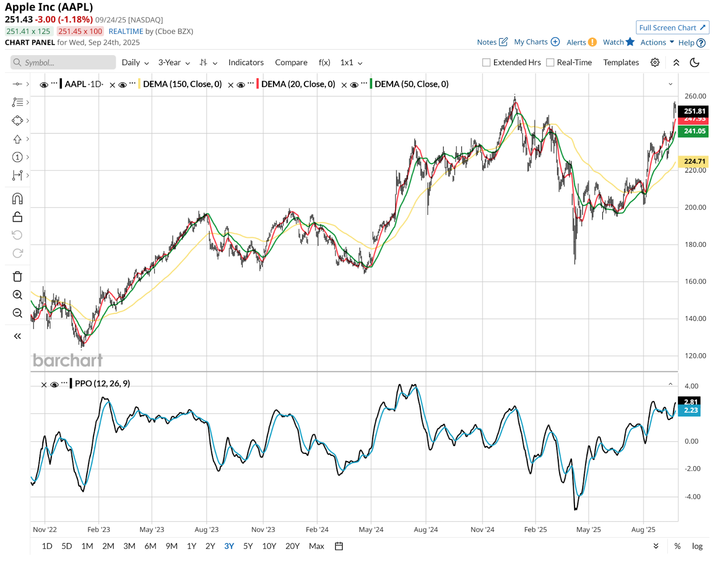Click the Watch star icon

630,42
